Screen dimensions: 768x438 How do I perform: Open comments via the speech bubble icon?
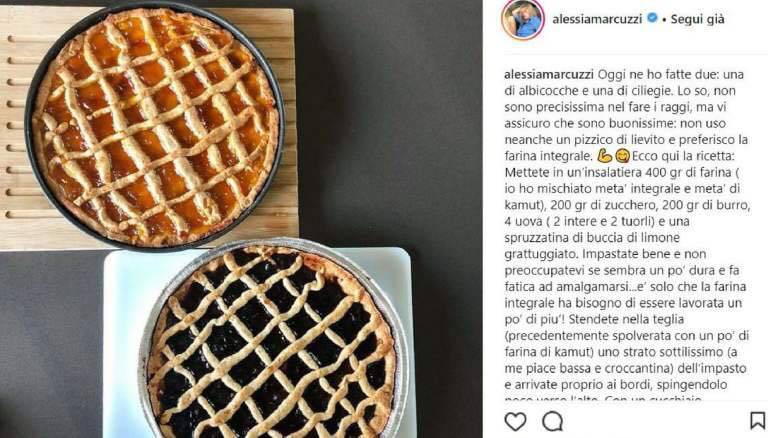point(552,421)
